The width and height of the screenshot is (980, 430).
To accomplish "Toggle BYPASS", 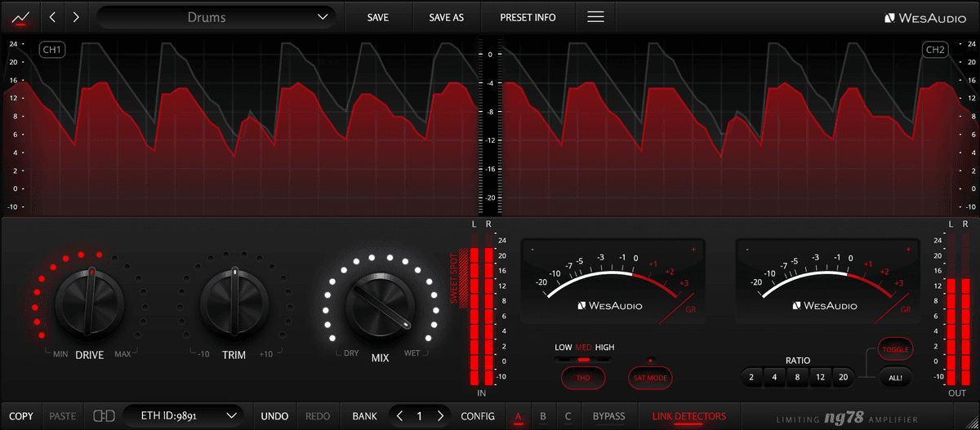I will point(609,416).
